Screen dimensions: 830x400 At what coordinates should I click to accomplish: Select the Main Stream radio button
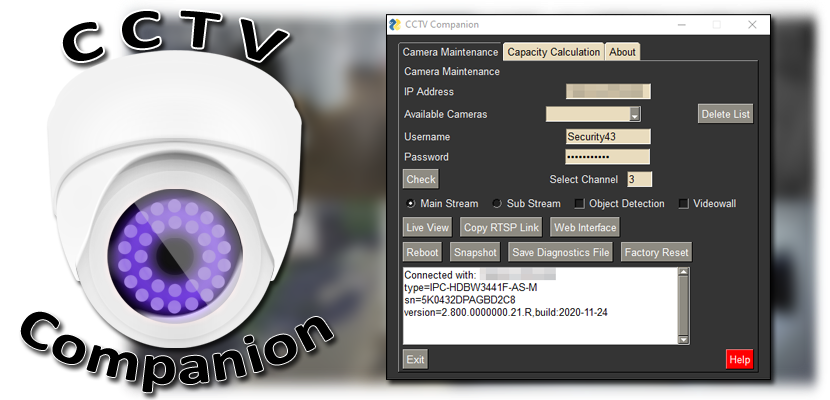[x=410, y=204]
